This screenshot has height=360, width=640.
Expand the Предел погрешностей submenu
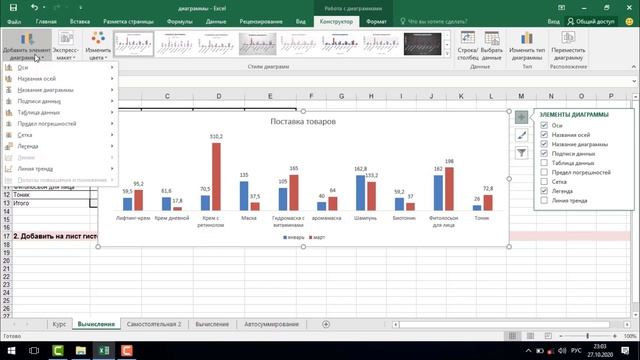point(60,124)
